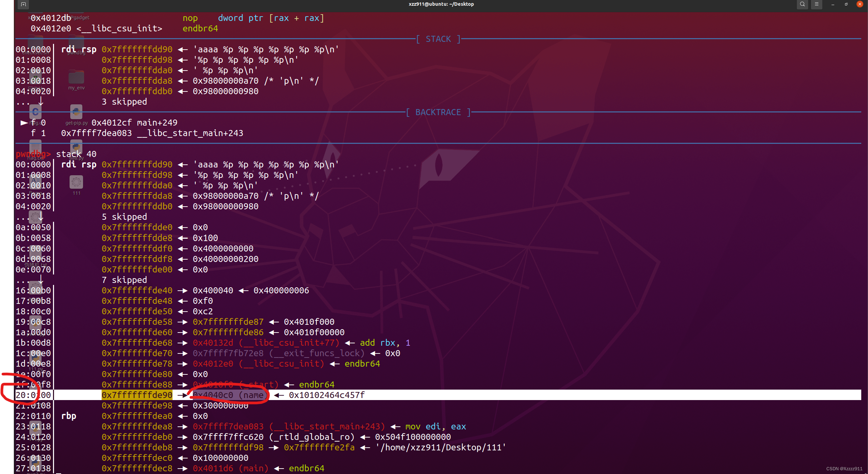Click the STACK section header

tap(438, 39)
